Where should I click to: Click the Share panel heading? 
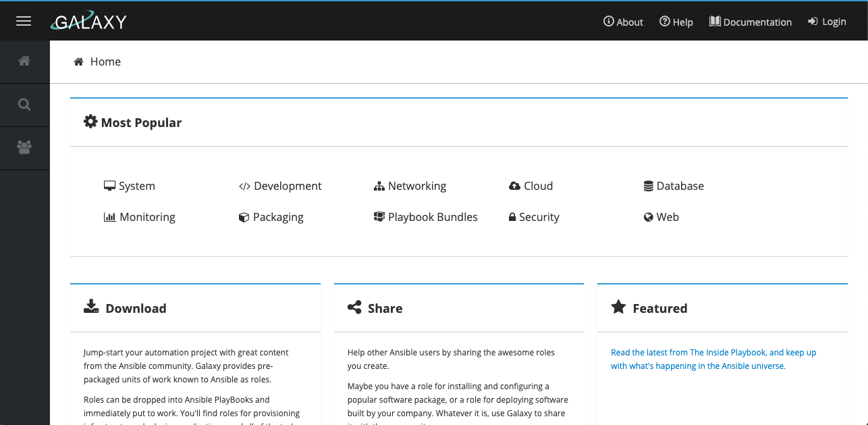coord(385,308)
